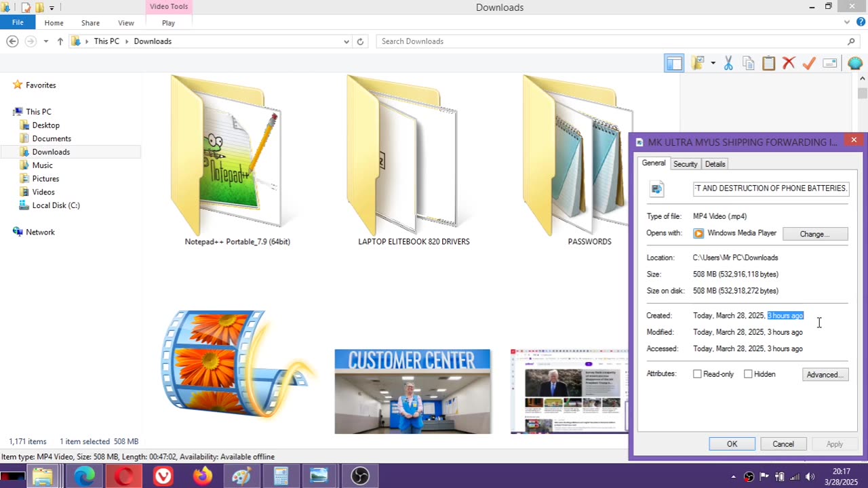Open Paint from the taskbar
The image size is (868, 488).
point(241,476)
